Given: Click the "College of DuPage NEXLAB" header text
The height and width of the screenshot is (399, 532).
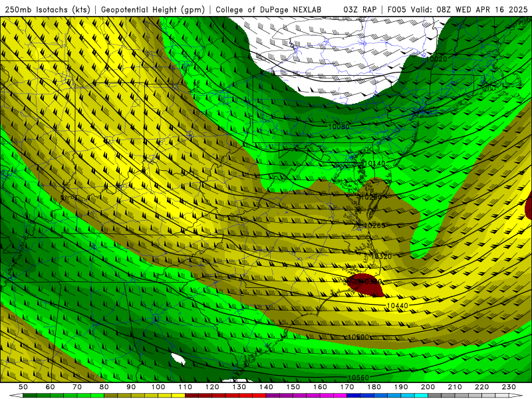Looking at the screenshot, I should pos(269,10).
